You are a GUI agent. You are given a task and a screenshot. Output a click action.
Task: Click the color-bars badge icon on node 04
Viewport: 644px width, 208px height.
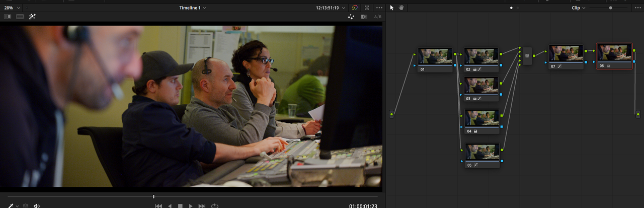pos(475,131)
